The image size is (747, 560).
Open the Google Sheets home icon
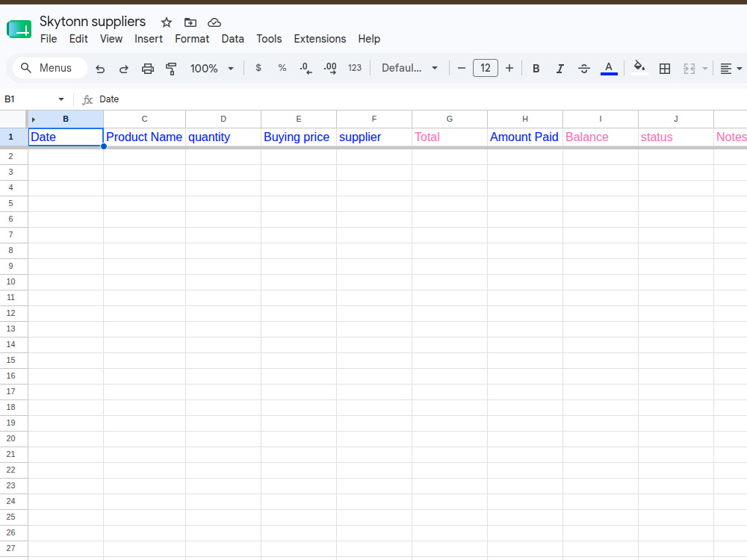19,30
